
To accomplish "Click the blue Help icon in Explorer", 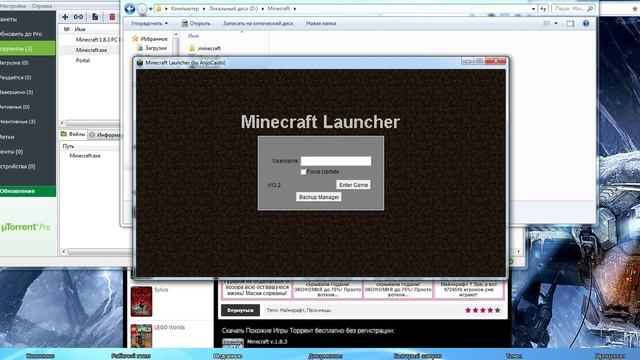I will click(586, 23).
